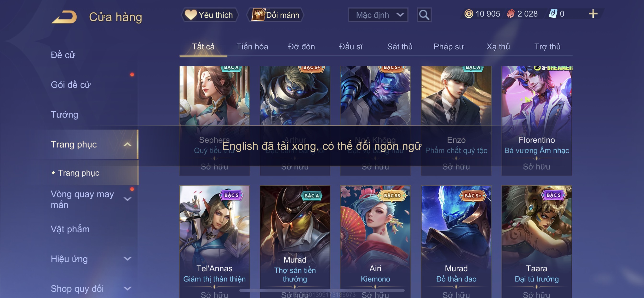The width and height of the screenshot is (644, 298).
Task: Open the Mặc định sort dropdown
Action: coord(378,15)
